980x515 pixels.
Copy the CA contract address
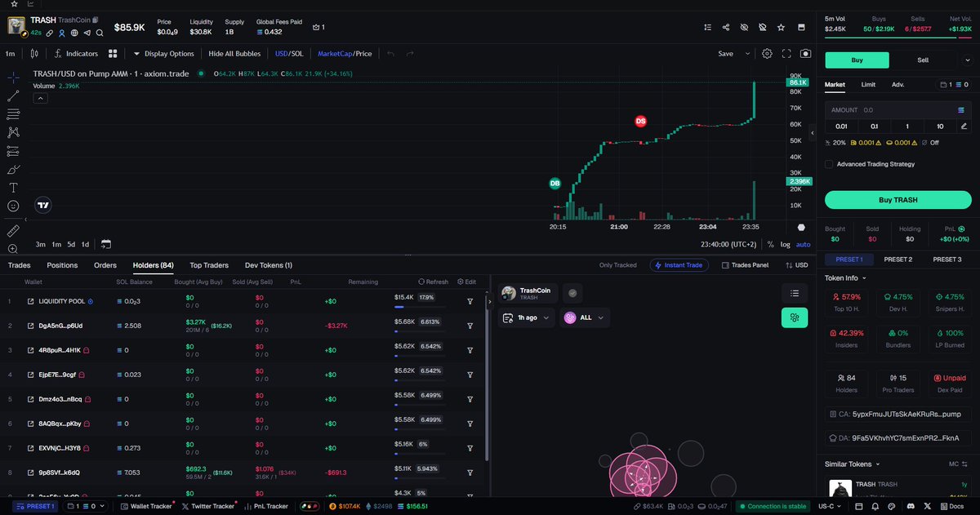[898, 414]
